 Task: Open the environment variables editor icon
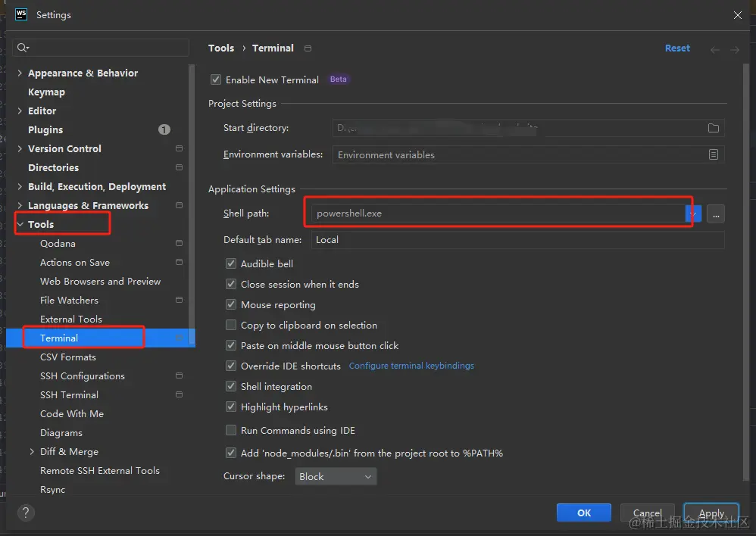click(x=713, y=154)
